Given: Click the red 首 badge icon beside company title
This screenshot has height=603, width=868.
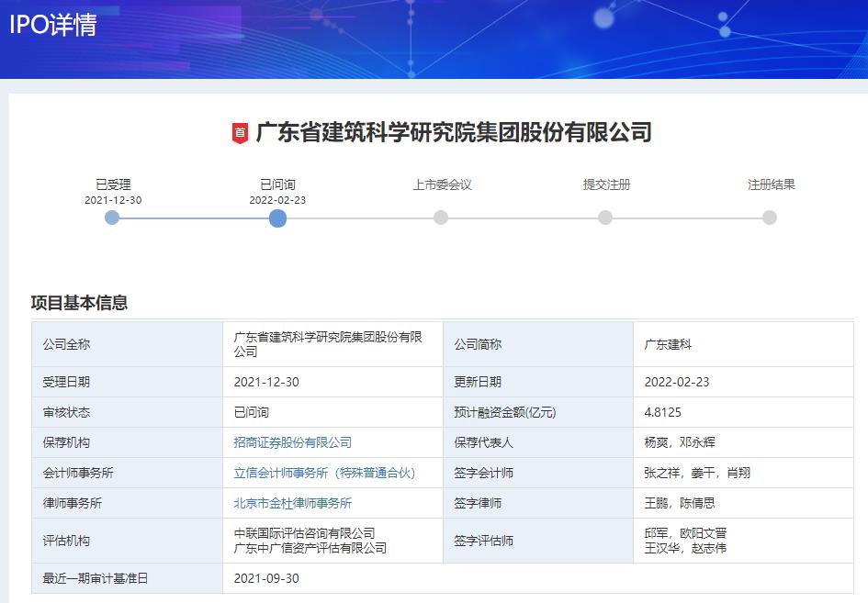Looking at the screenshot, I should pos(240,133).
